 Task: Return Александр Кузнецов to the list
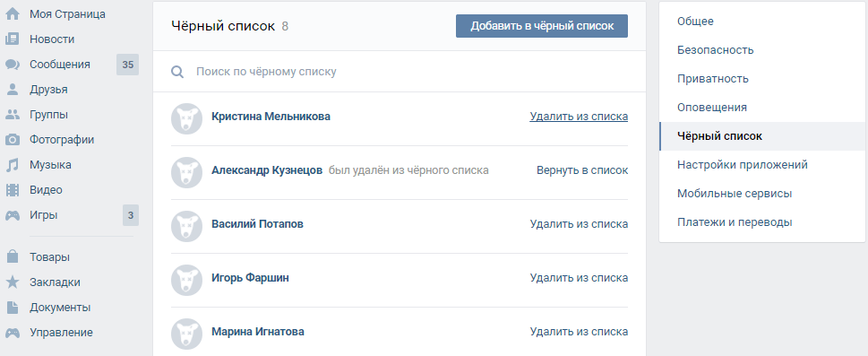(582, 170)
